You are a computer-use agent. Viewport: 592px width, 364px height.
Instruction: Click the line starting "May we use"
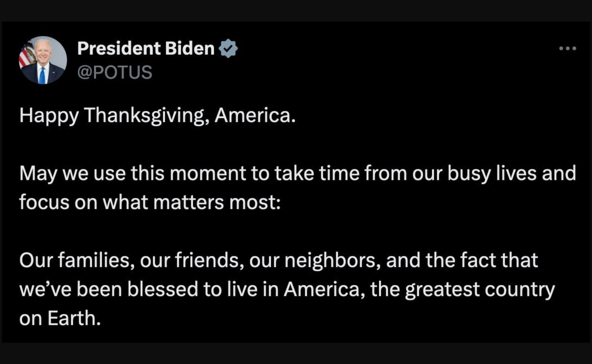pos(297,173)
